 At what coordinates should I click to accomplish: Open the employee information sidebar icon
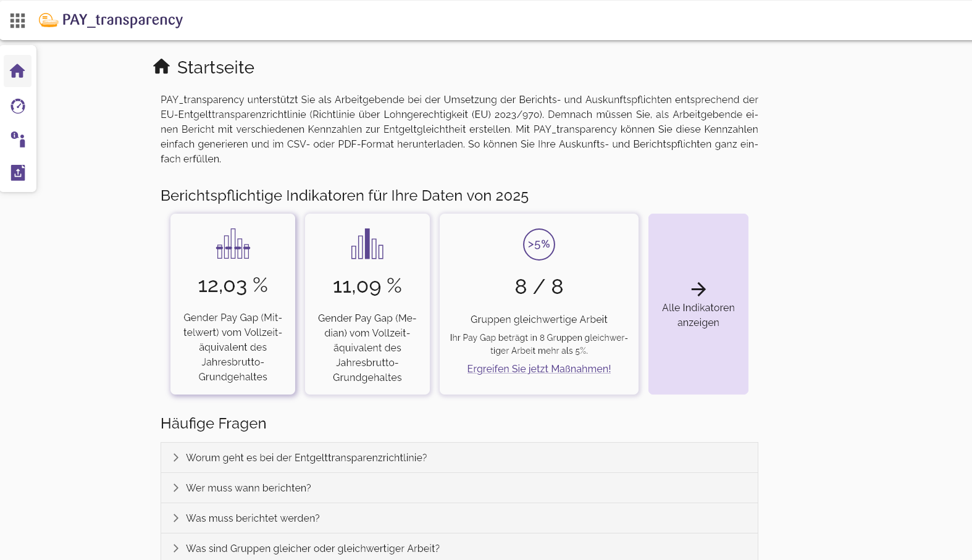18,140
